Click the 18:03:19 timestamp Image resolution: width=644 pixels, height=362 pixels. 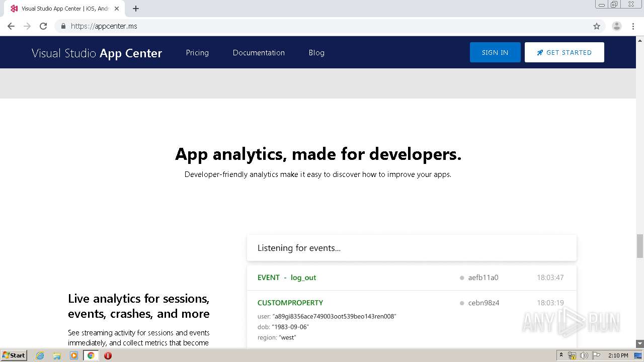click(550, 303)
